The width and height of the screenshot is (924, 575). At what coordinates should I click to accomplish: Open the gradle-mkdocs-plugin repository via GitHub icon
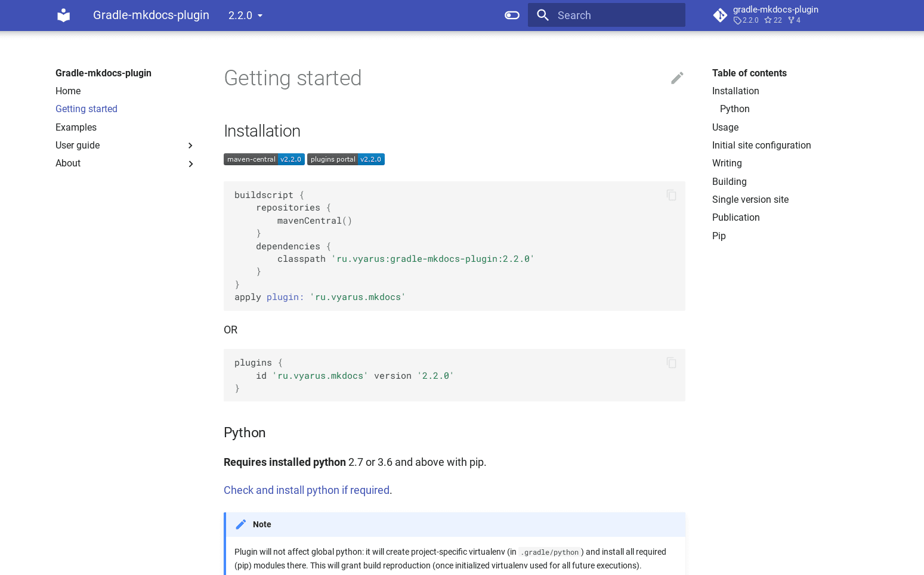(x=720, y=15)
